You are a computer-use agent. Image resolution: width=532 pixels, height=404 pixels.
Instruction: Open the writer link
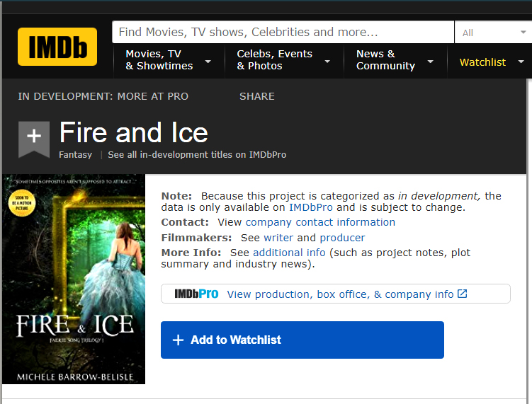click(x=278, y=238)
